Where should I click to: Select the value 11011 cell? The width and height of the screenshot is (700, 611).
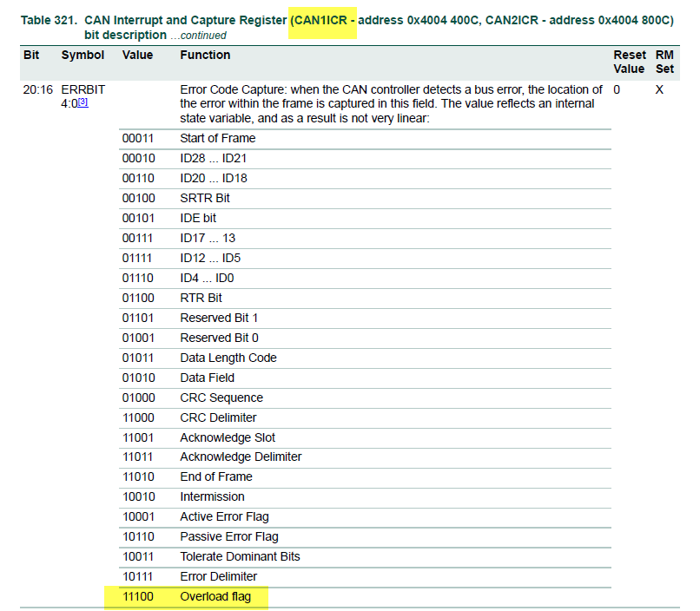coord(137,457)
